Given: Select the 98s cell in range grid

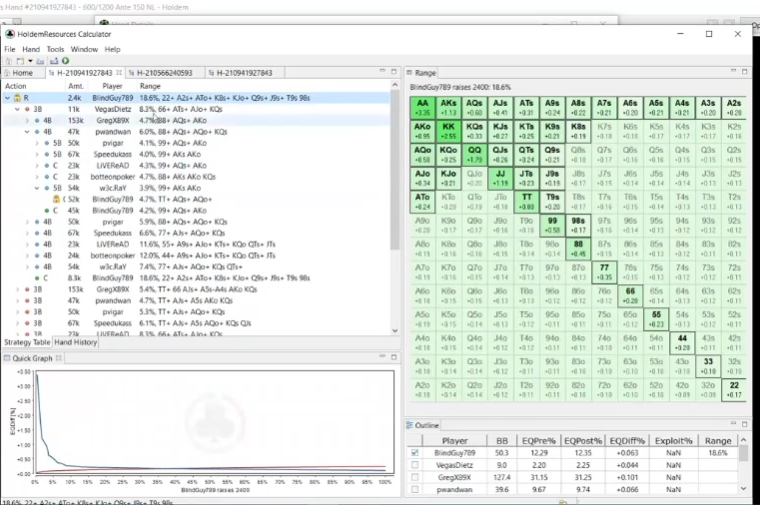Looking at the screenshot, I should coord(578,225).
